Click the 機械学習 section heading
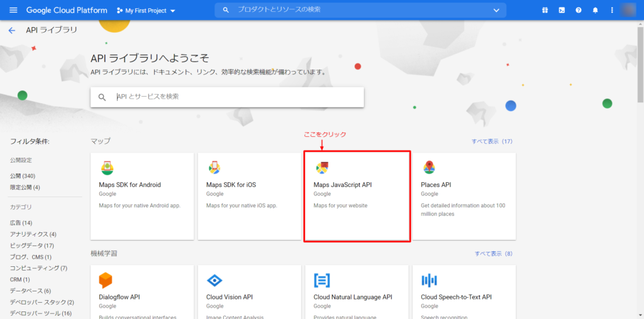644x319 pixels. pyautogui.click(x=104, y=254)
